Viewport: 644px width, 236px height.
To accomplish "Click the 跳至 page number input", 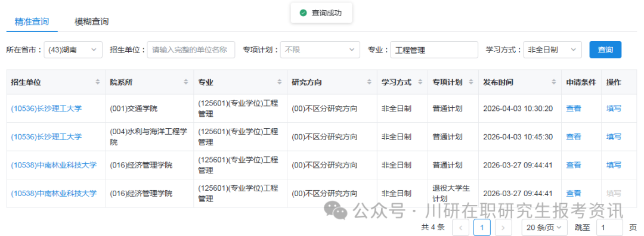I will (609, 228).
